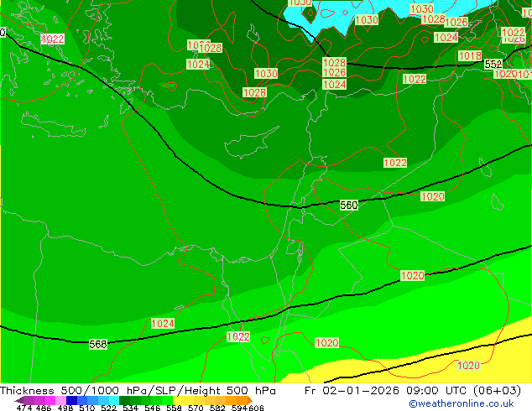Image resolution: width=532 pixels, height=411 pixels.
Task: Click the cyan legend swatch above 522
Action: point(114,400)
